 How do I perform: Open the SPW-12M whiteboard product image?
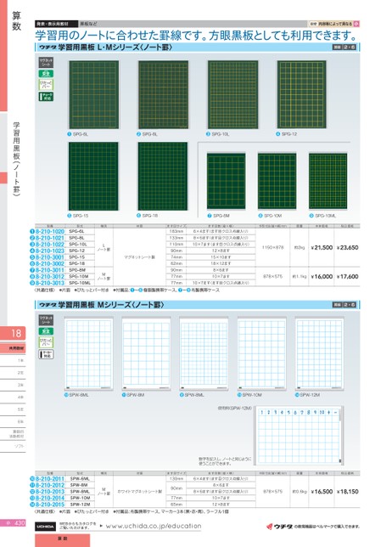319,353
